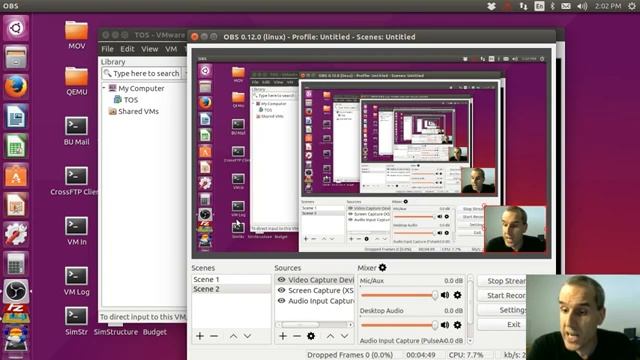Open the system gear menu in top panel
Image resolution: width=640 pixels, height=360 pixels.
(631, 6)
